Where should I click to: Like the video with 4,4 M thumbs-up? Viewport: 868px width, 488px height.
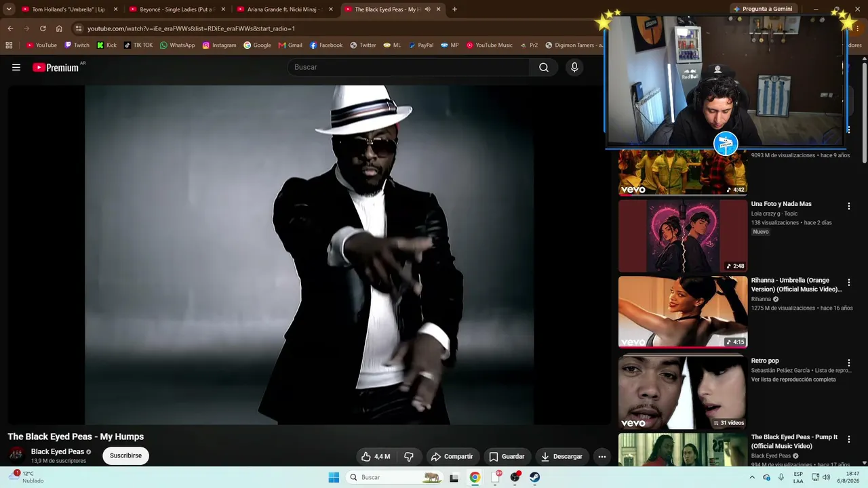[376, 456]
